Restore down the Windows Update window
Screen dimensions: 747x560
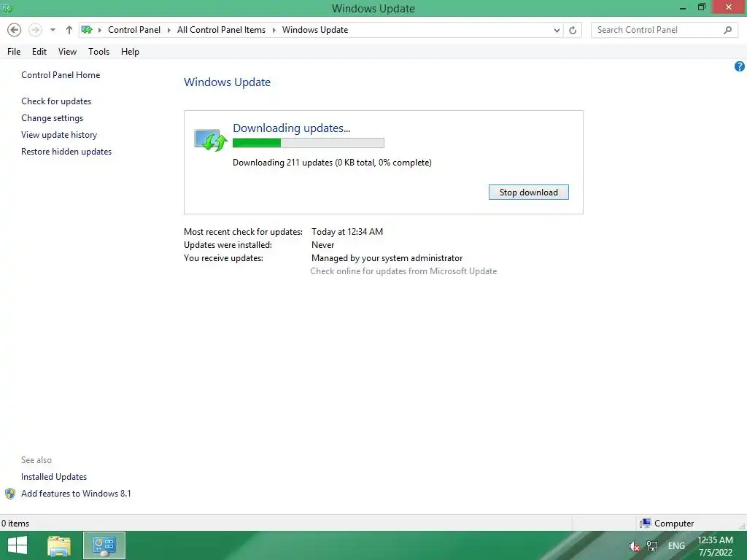point(701,7)
